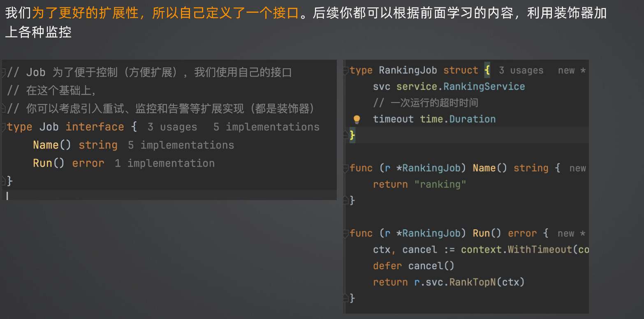Collapse the fold marker at type Job interface
The width and height of the screenshot is (644, 319).
point(4,127)
